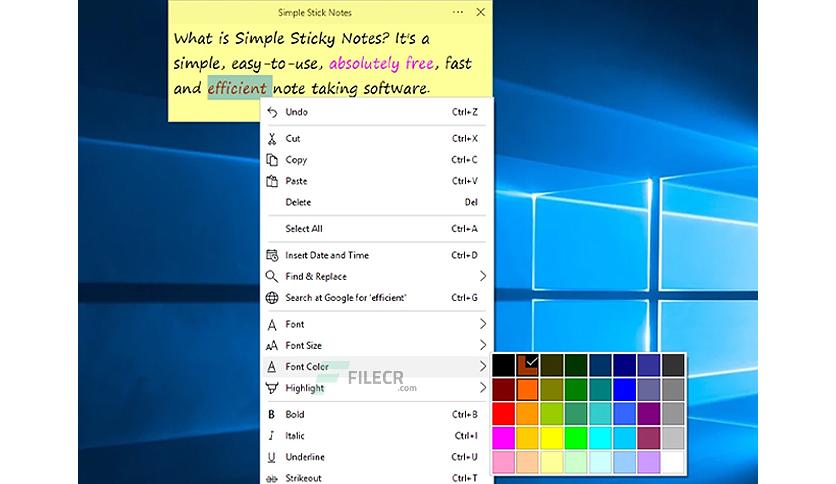Click the Highlight marker icon
Image resolution: width=836 pixels, height=484 pixels.
click(272, 388)
